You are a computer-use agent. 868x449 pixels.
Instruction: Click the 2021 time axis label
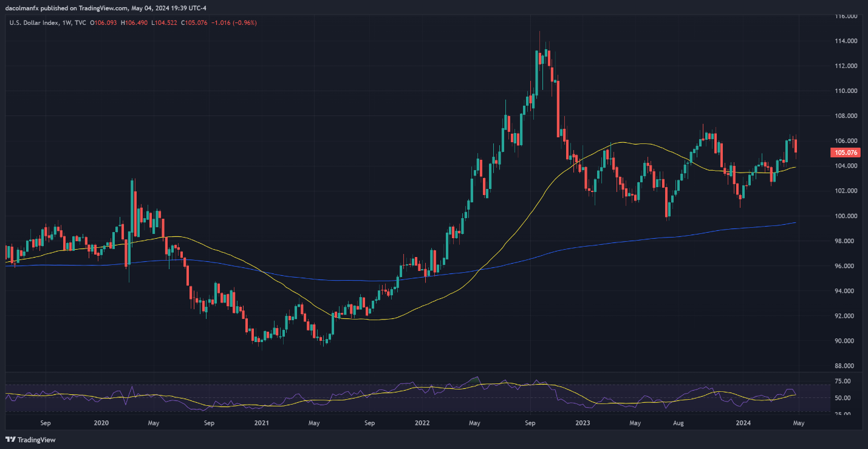[x=261, y=422]
